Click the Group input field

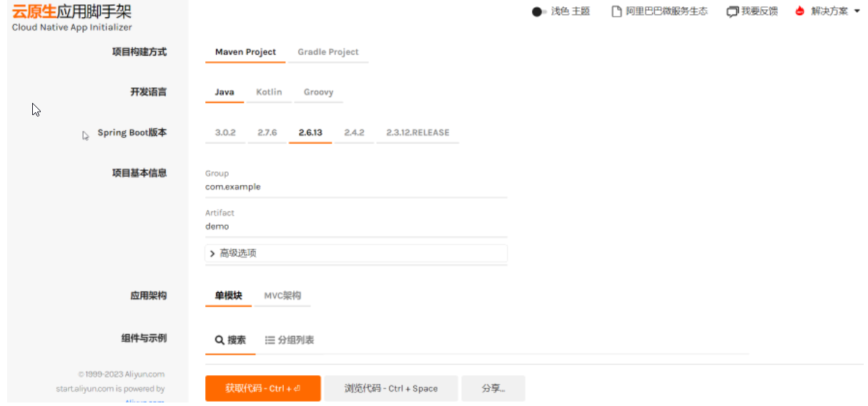point(356,187)
